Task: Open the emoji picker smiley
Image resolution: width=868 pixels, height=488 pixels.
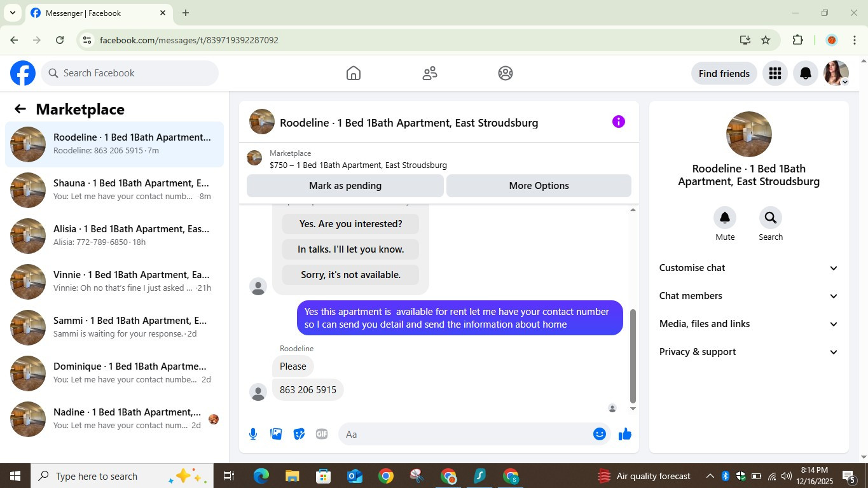Action: pyautogui.click(x=599, y=434)
